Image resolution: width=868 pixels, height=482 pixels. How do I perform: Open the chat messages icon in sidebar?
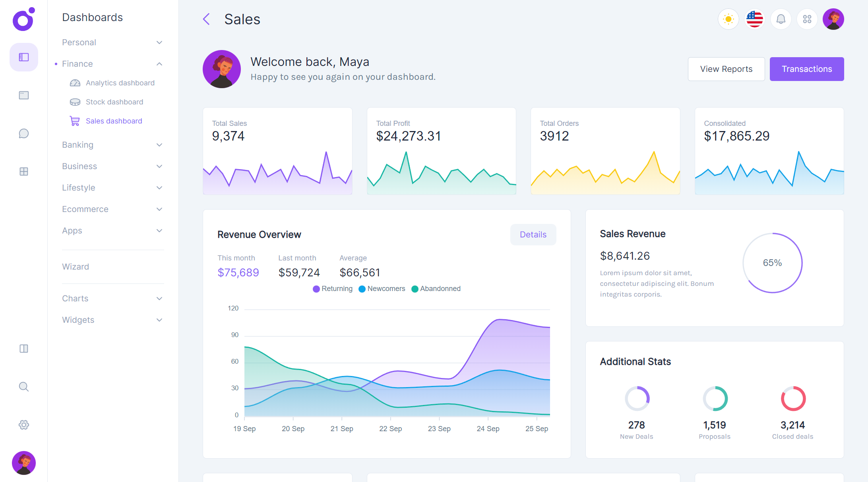click(23, 133)
